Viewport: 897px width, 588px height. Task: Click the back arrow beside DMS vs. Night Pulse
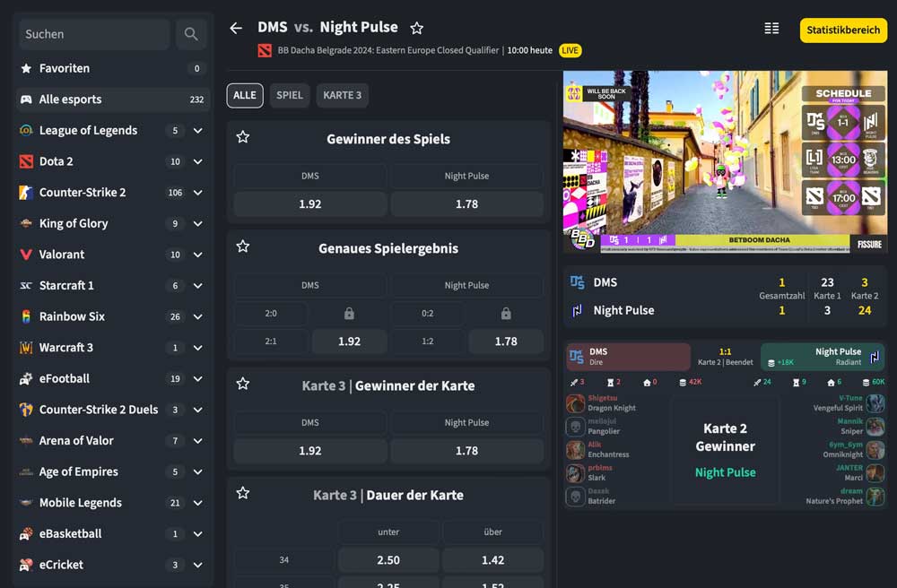pyautogui.click(x=236, y=28)
